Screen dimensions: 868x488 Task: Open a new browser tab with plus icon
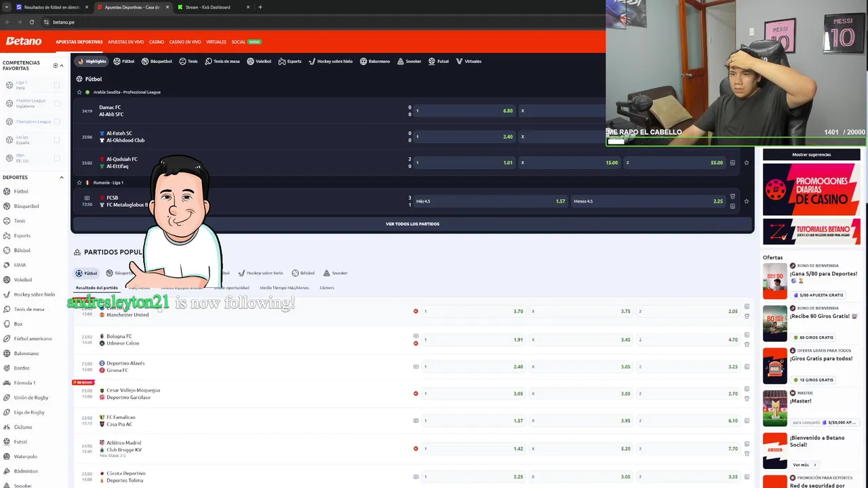260,7
